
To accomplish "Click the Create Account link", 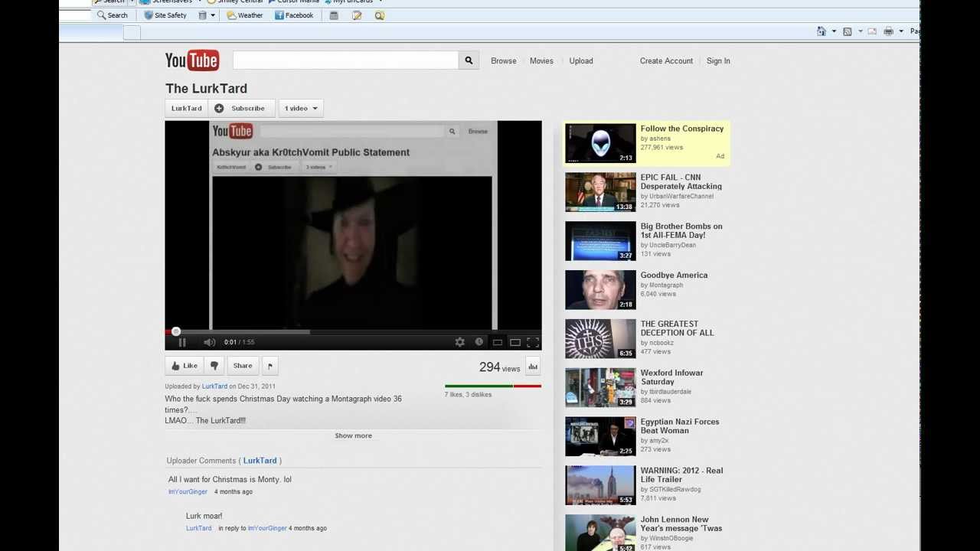I will 666,60.
